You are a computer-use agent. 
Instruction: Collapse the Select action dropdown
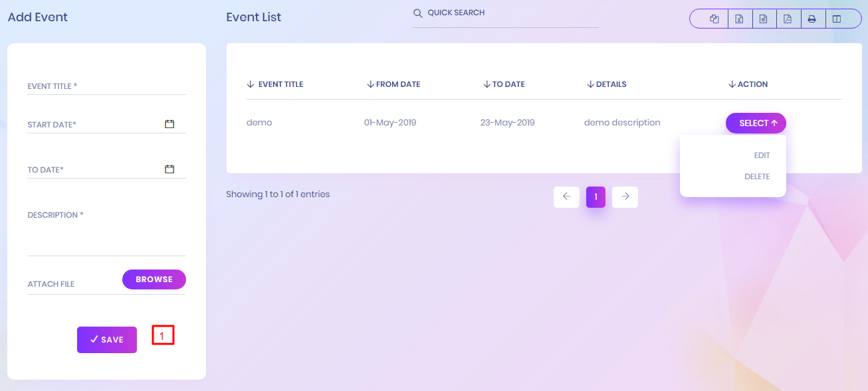(x=756, y=123)
